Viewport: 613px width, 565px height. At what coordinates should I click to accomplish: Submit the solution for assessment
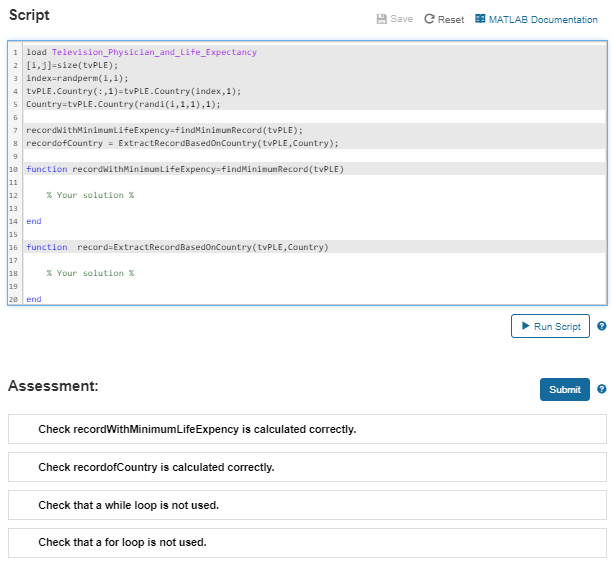point(565,389)
